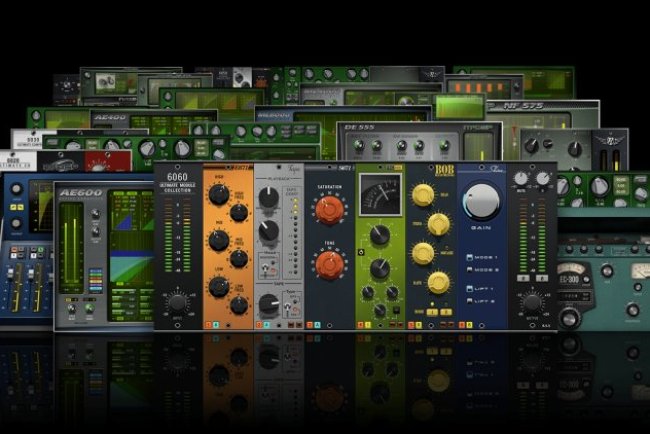
Task: Adjust the input knob on the 6060 module
Action: (177, 303)
